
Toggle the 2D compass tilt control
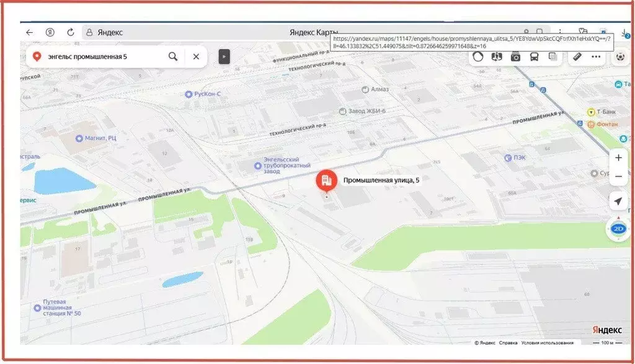(x=618, y=228)
